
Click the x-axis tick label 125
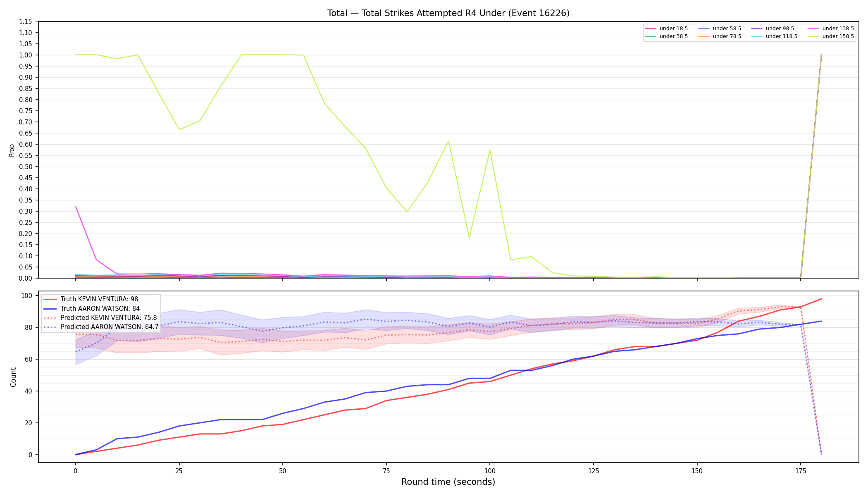tap(594, 471)
